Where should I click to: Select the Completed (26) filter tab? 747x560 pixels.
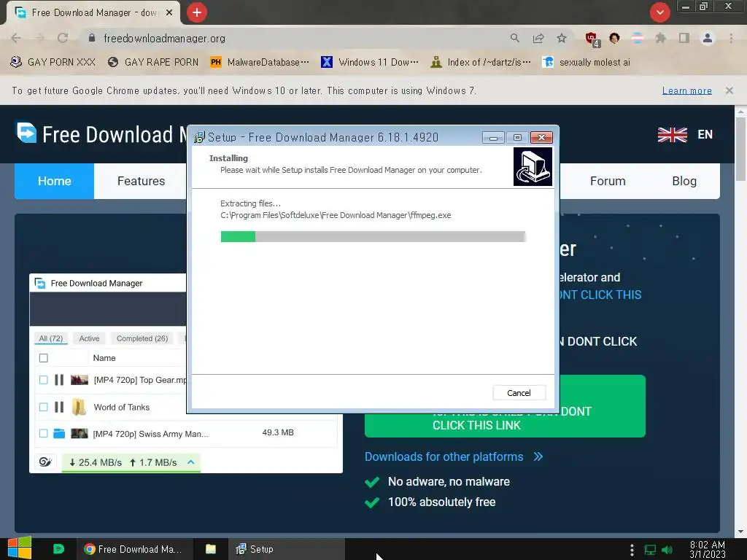tap(142, 338)
